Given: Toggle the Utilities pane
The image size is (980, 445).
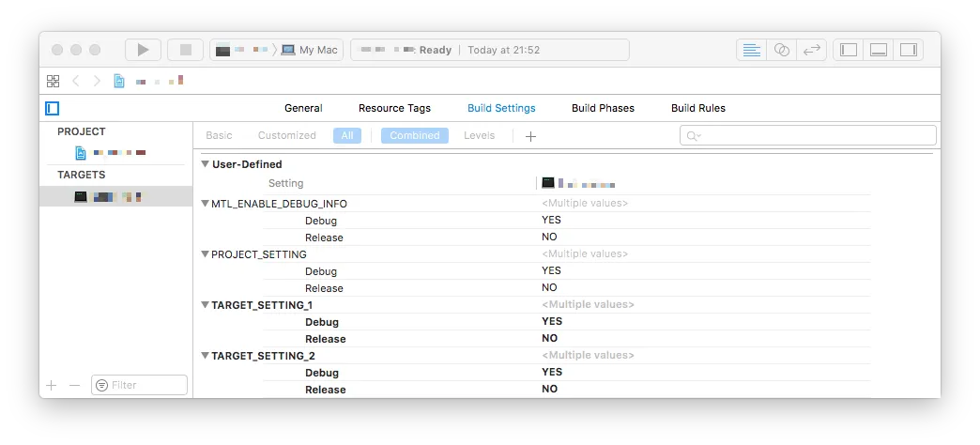Looking at the screenshot, I should 909,50.
